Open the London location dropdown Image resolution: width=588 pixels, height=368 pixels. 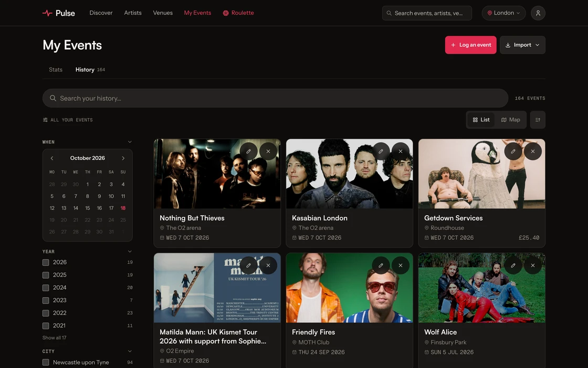point(503,13)
